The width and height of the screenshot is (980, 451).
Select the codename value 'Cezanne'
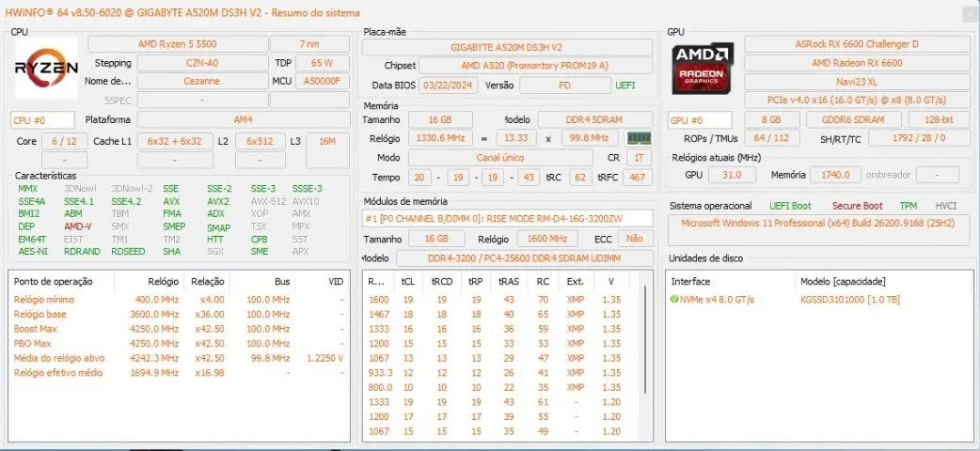coord(202,81)
